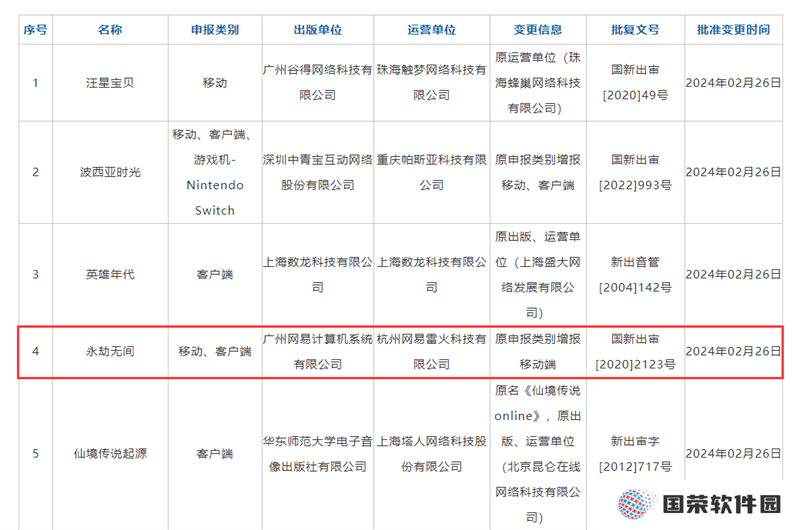The height and width of the screenshot is (530, 800).
Task: Select the game name 永劫无间
Action: [x=110, y=351]
